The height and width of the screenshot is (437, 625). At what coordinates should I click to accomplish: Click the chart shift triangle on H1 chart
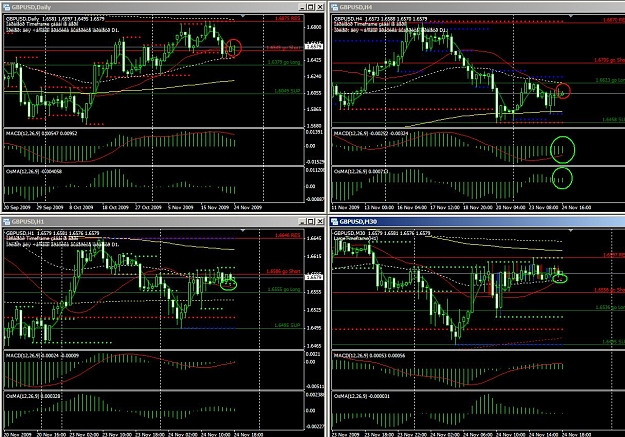click(242, 230)
